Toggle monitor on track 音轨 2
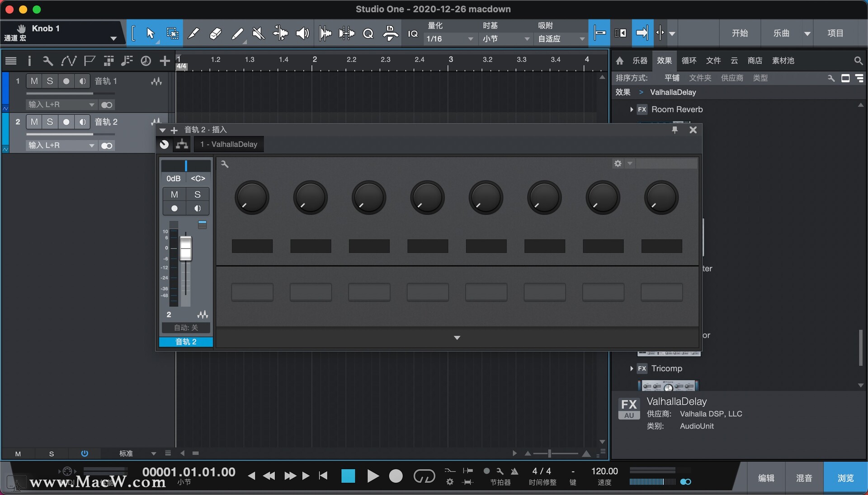 click(x=82, y=122)
